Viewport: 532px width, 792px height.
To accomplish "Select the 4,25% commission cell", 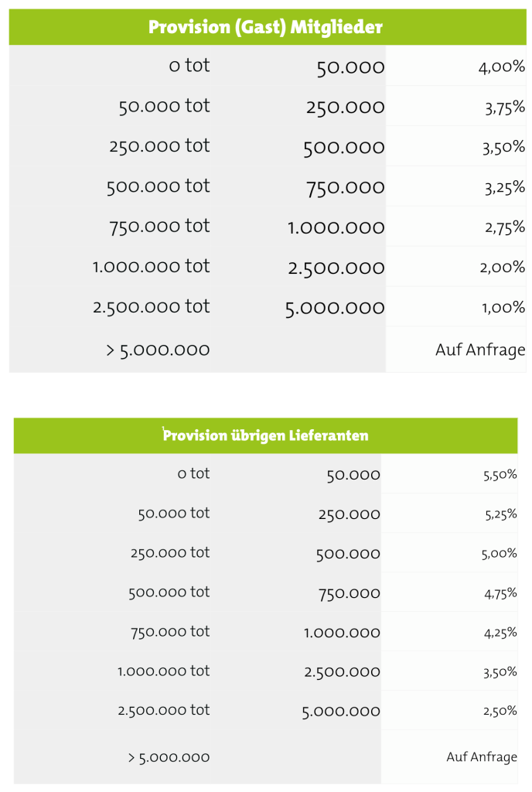I will 500,633.
